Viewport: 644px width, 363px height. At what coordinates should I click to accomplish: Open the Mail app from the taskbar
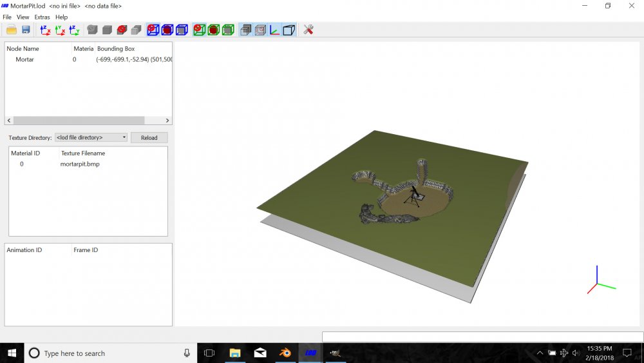tap(260, 353)
